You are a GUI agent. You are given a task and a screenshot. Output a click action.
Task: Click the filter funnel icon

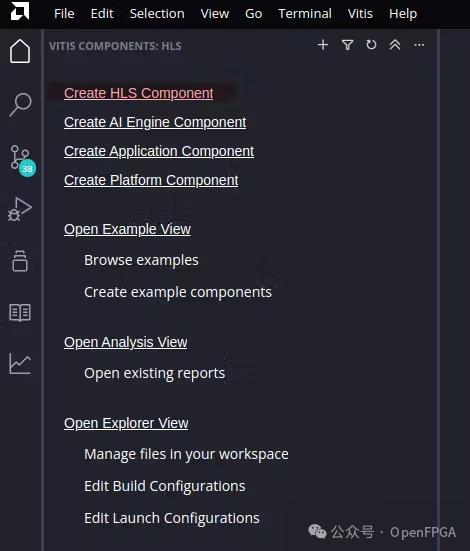click(x=347, y=45)
